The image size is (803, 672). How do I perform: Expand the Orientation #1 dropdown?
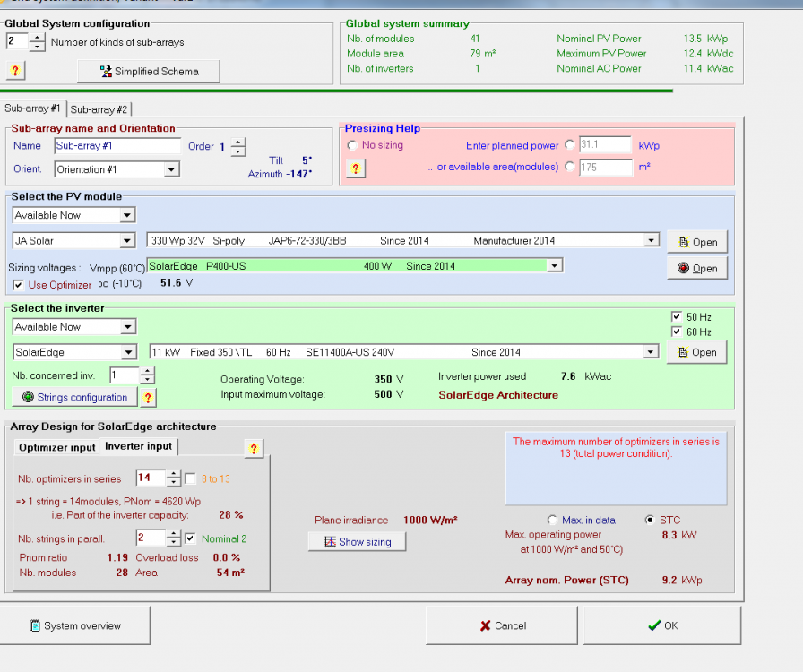(x=171, y=169)
